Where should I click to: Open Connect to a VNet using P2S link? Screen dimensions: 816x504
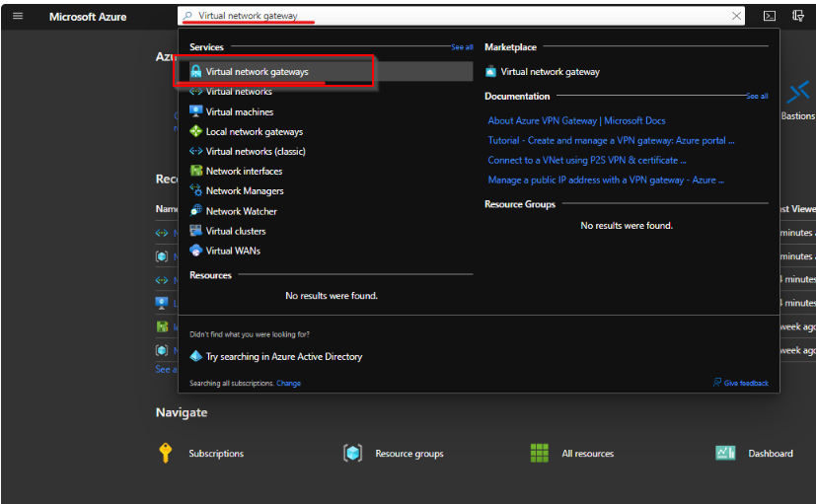[586, 160]
